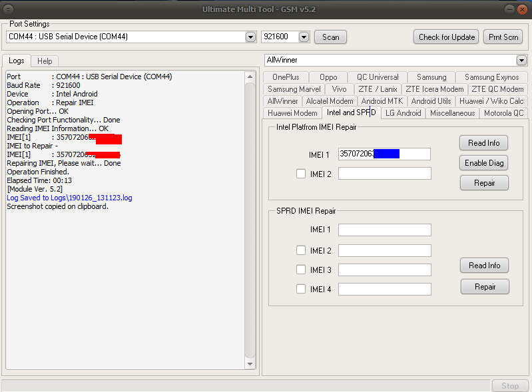532x392 pixels.
Task: Open the ZTE QC Modem tab
Action: [x=497, y=89]
